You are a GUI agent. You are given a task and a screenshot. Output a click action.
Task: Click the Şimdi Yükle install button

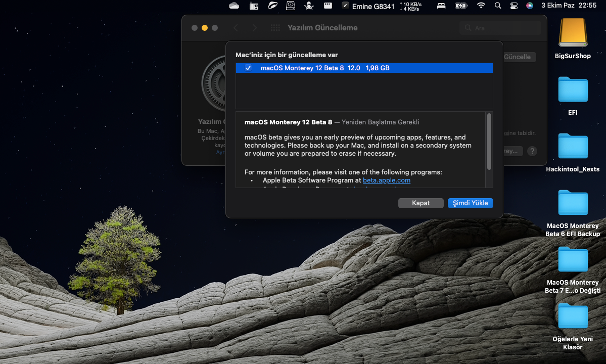coord(470,203)
